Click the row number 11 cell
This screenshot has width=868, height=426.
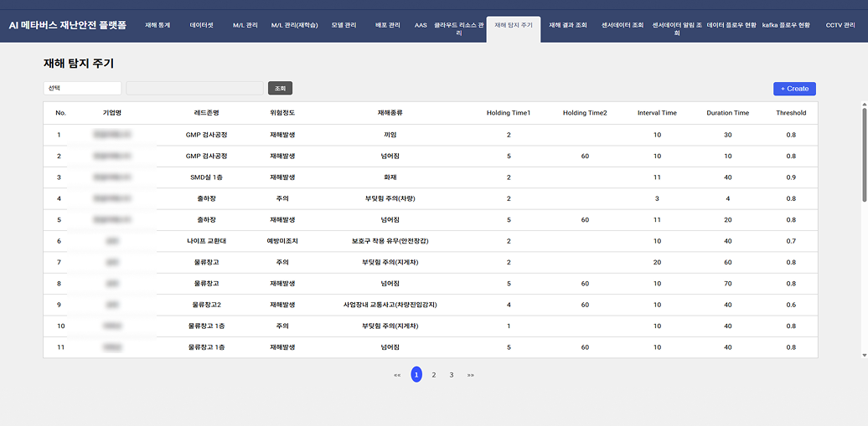pos(61,347)
